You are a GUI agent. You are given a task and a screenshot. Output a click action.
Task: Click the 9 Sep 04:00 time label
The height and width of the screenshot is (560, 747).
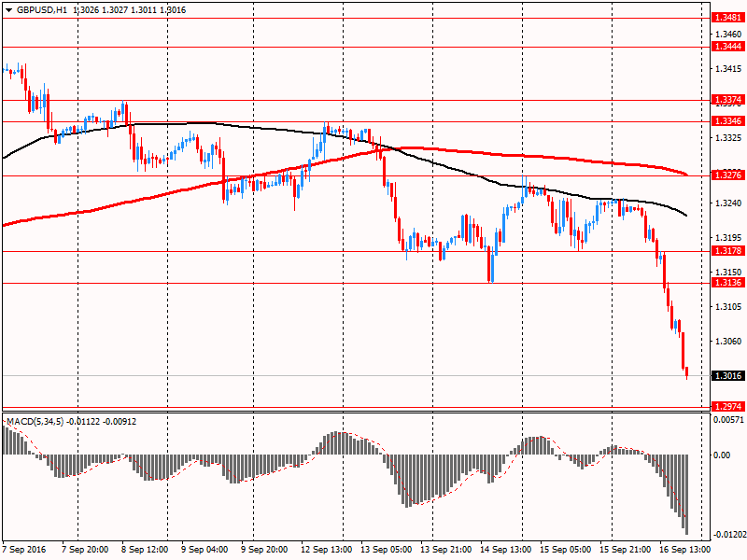[204, 550]
